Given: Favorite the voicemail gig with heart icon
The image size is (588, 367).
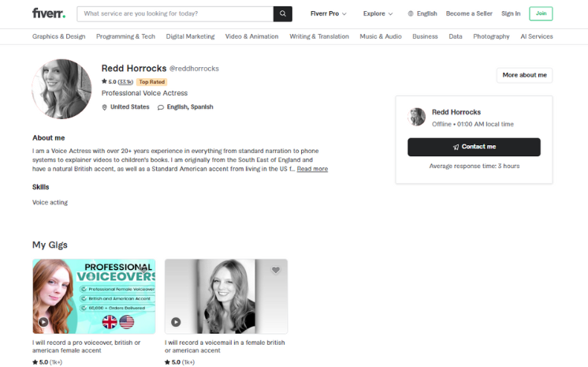Looking at the screenshot, I should click(x=276, y=270).
